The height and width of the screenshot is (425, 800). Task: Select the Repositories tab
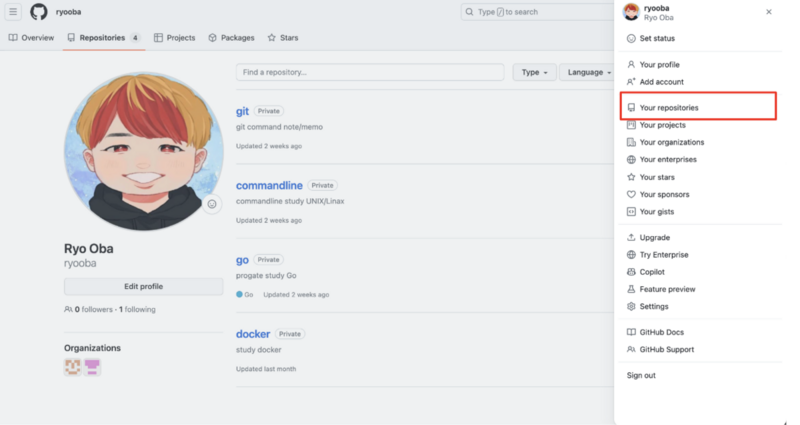coord(104,38)
